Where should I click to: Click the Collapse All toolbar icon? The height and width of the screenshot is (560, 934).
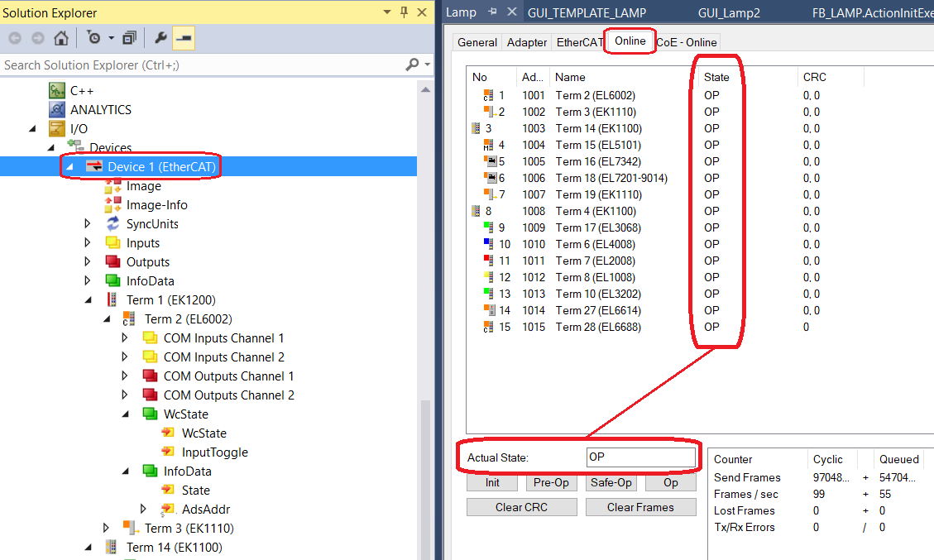[129, 39]
